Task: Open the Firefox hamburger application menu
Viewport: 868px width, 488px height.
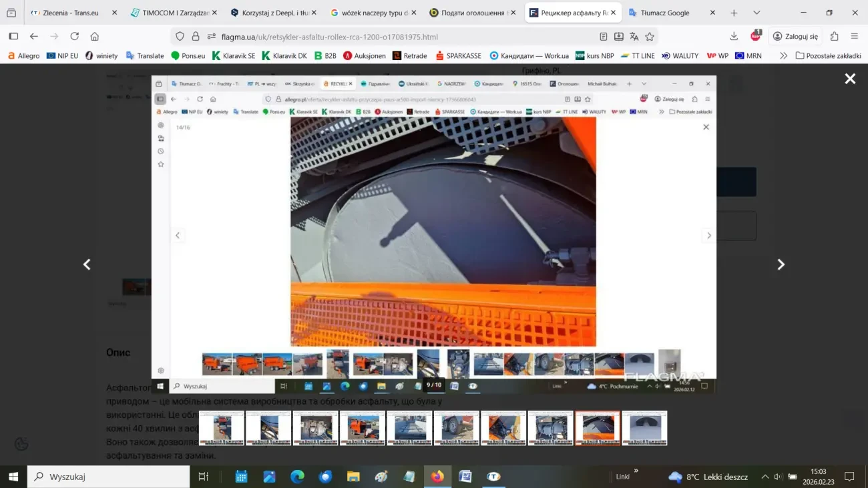Action: pyautogui.click(x=854, y=37)
